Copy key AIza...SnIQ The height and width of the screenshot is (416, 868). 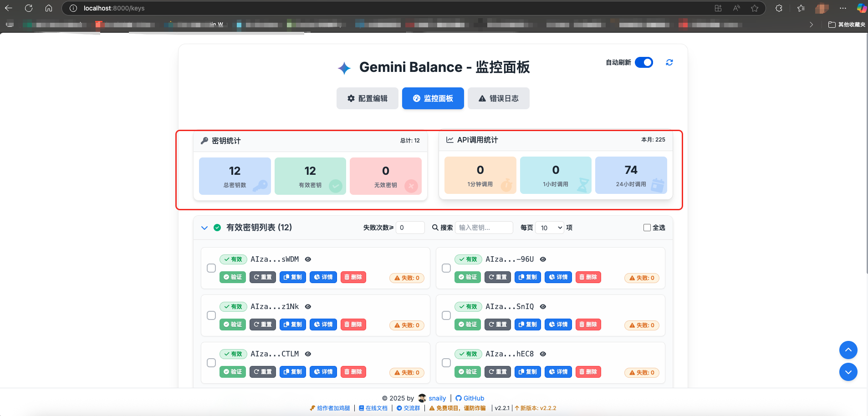[x=528, y=325]
